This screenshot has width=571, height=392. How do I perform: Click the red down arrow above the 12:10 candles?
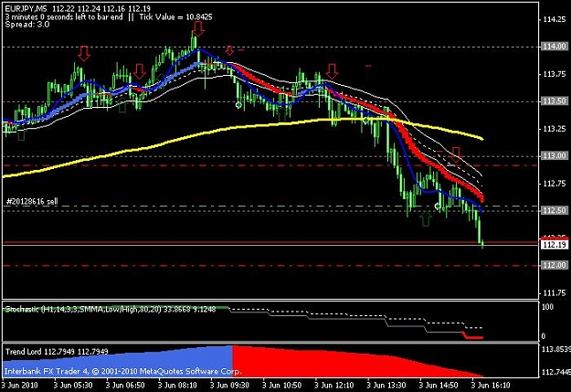(332, 71)
